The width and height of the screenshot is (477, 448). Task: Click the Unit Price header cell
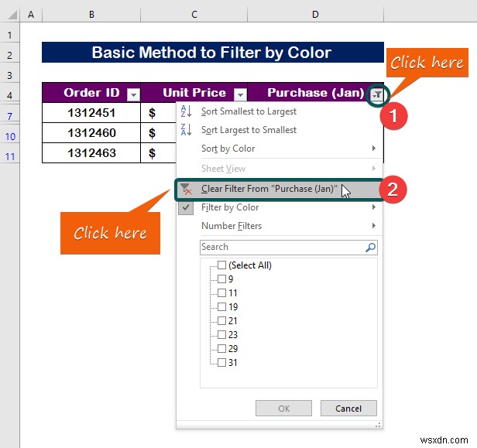[194, 93]
